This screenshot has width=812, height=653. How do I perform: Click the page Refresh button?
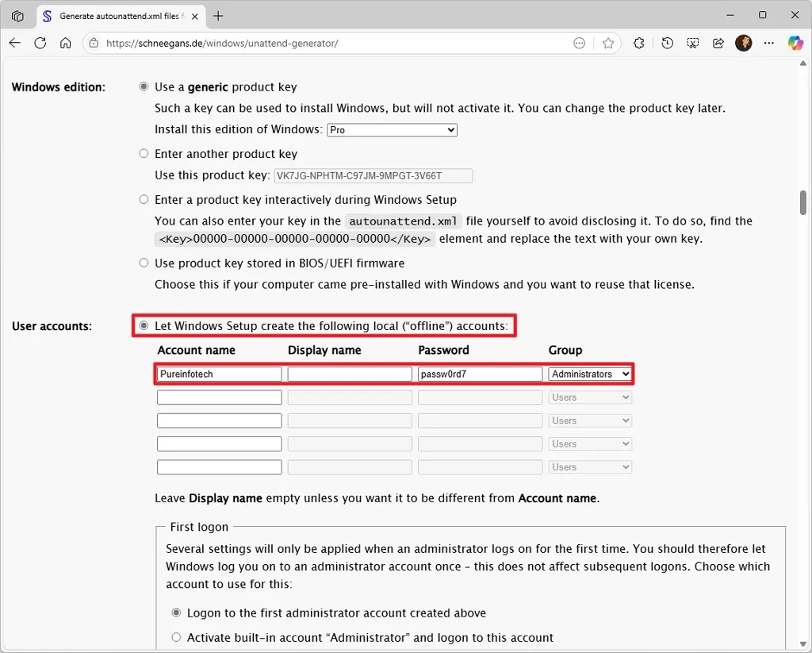point(40,43)
